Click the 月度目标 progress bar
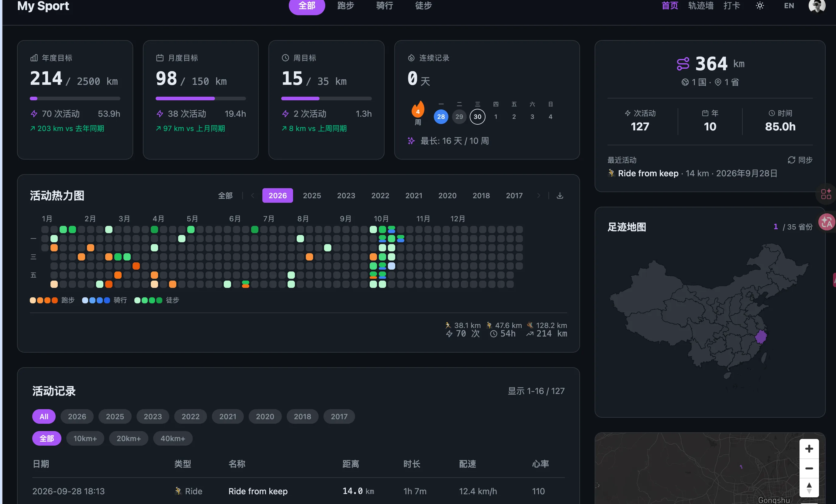This screenshot has height=504, width=836. (201, 99)
